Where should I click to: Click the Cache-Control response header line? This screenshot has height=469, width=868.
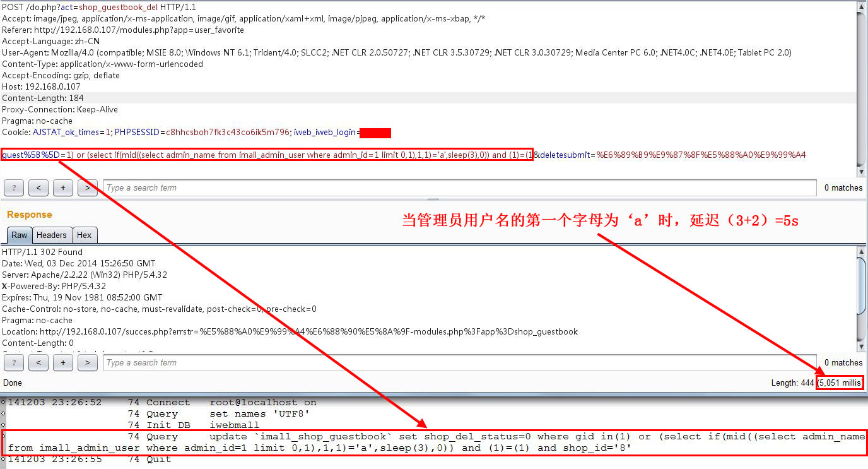point(160,309)
